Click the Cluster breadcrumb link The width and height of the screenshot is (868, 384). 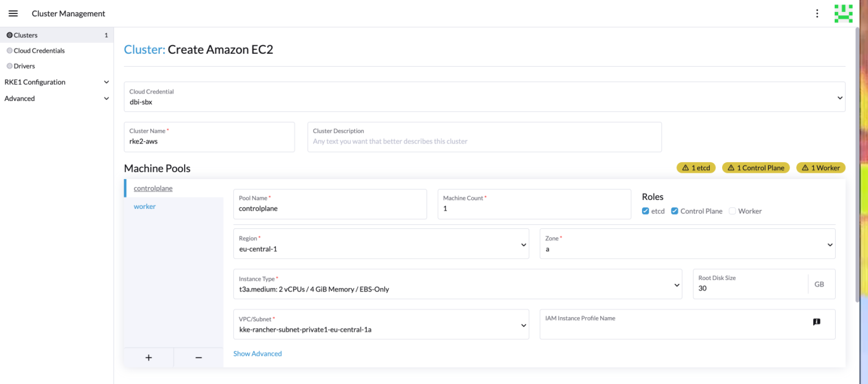tap(144, 50)
